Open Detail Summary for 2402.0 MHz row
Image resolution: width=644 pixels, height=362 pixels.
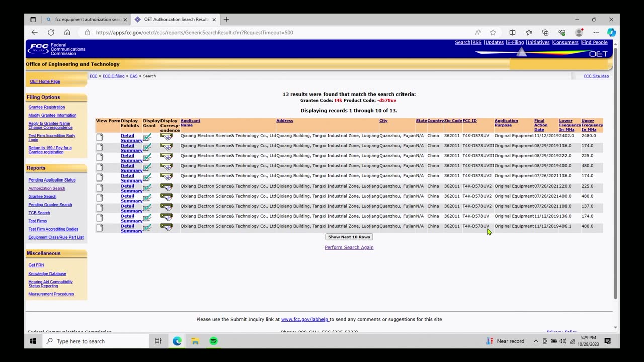pyautogui.click(x=131, y=138)
